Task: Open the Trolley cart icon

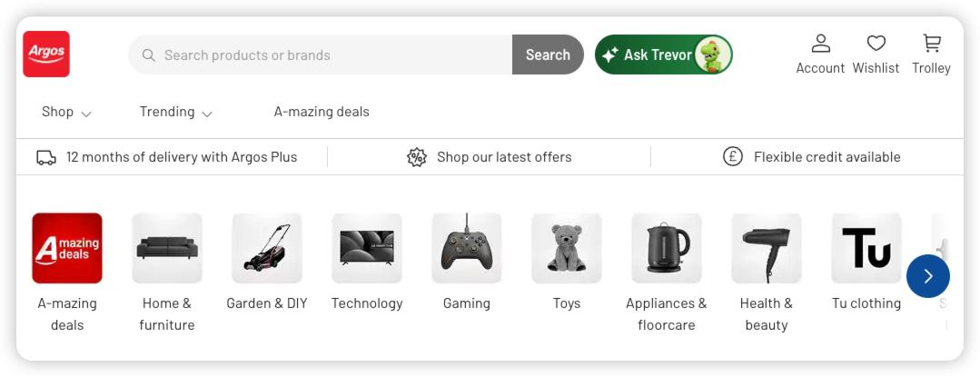Action: [931, 44]
